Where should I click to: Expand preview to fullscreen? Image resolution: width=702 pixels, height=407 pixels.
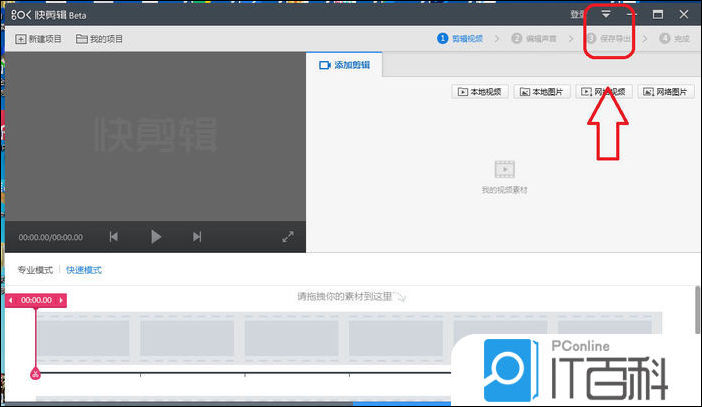coord(288,237)
